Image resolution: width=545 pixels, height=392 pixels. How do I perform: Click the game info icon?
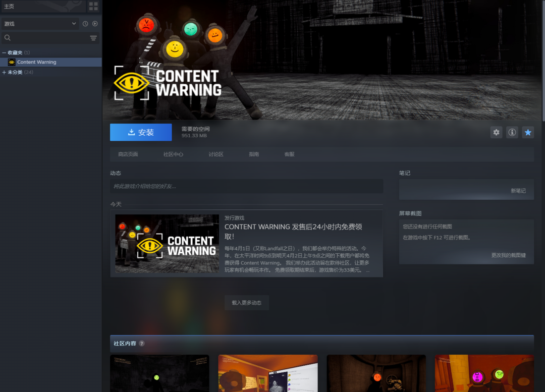(x=512, y=132)
